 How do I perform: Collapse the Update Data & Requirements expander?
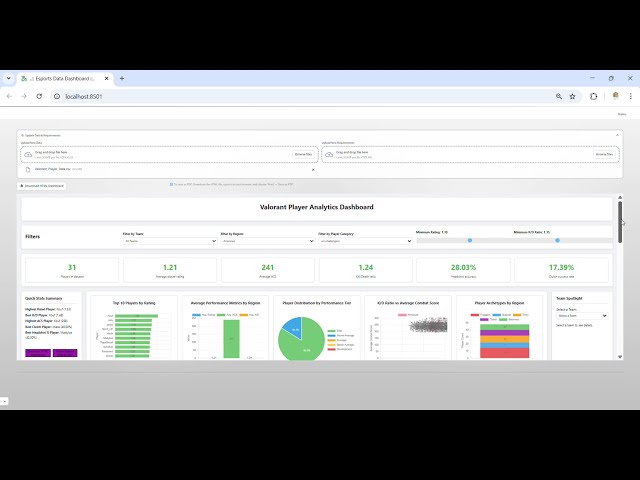617,135
